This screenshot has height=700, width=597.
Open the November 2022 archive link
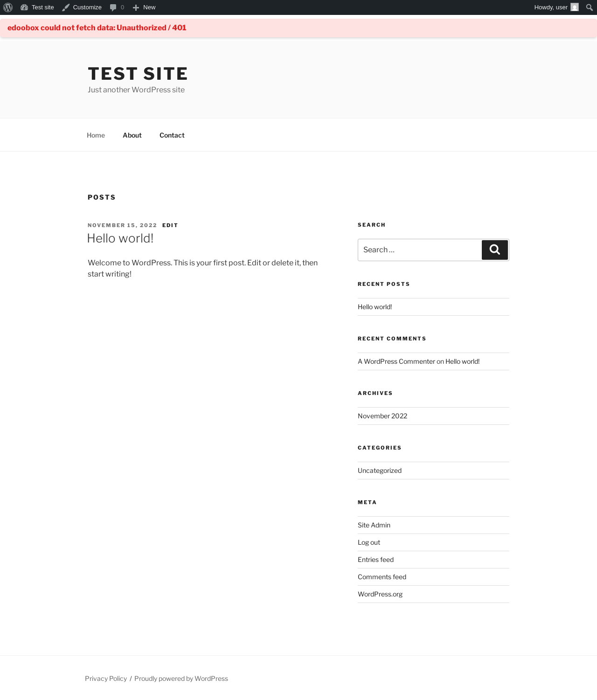click(x=382, y=416)
